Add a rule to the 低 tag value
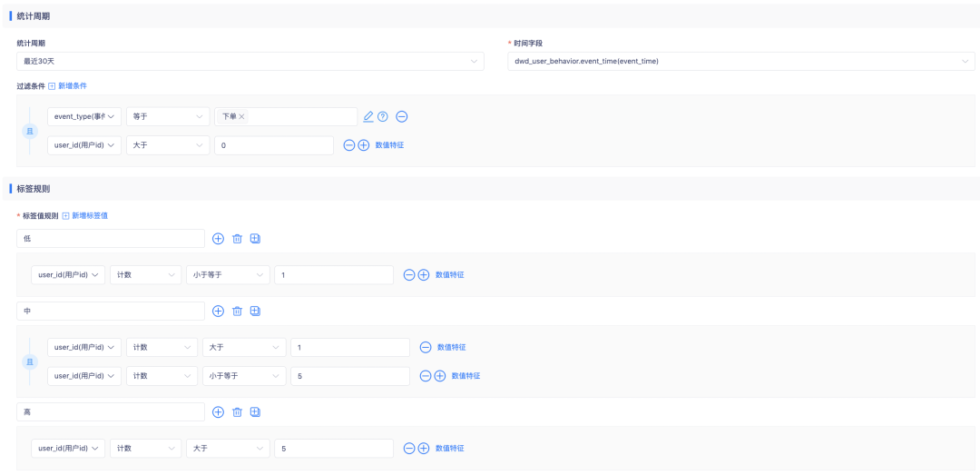980x475 pixels. (x=218, y=239)
